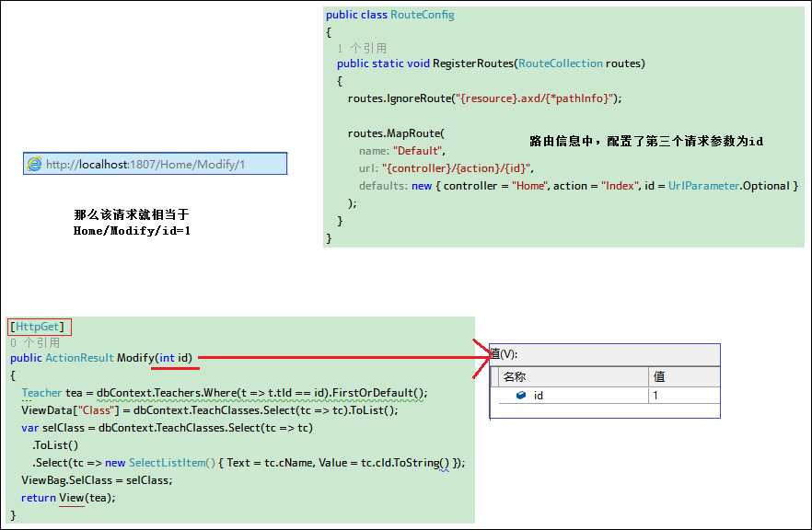The width and height of the screenshot is (812, 530).
Task: Click the RegisterRoutes method name
Action: (473, 63)
